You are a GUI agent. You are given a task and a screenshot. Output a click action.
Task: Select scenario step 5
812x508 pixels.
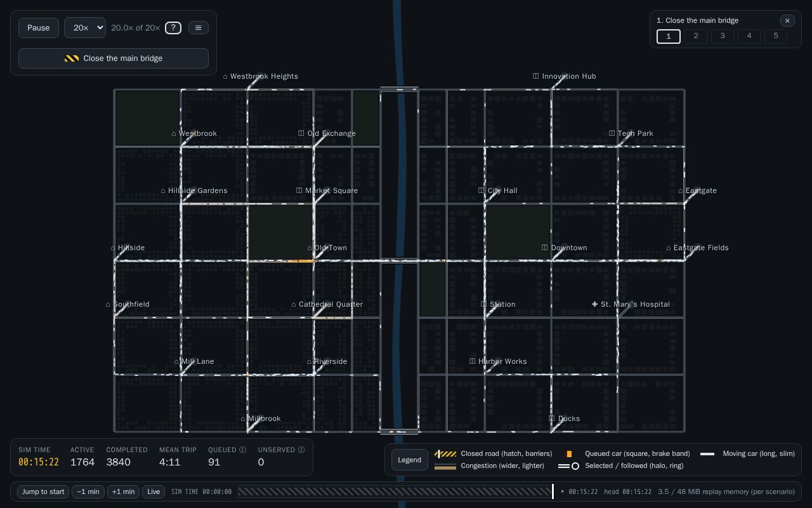point(776,36)
